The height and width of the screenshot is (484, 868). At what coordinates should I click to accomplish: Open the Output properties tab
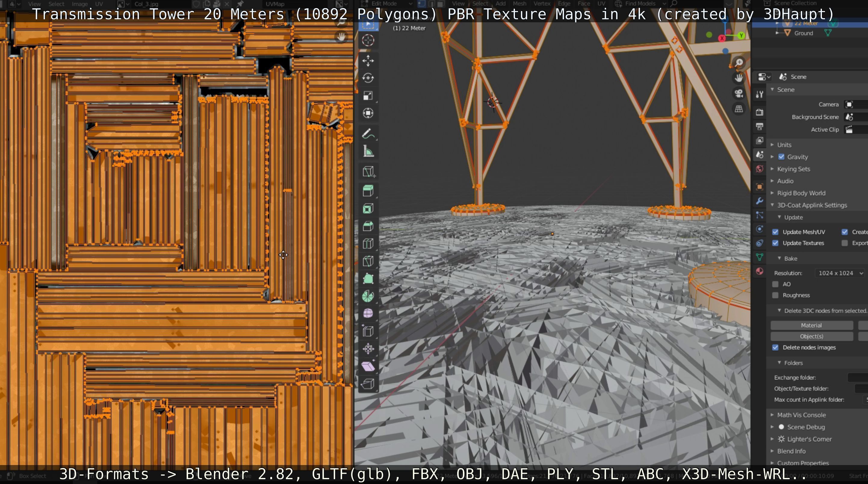tap(760, 126)
